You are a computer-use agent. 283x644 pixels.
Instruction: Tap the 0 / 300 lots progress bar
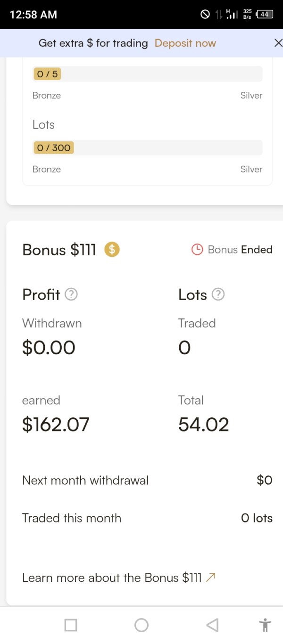point(147,148)
